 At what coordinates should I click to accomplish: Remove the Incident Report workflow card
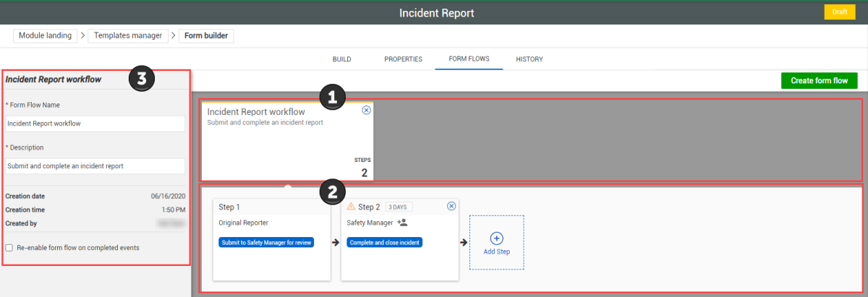click(366, 111)
